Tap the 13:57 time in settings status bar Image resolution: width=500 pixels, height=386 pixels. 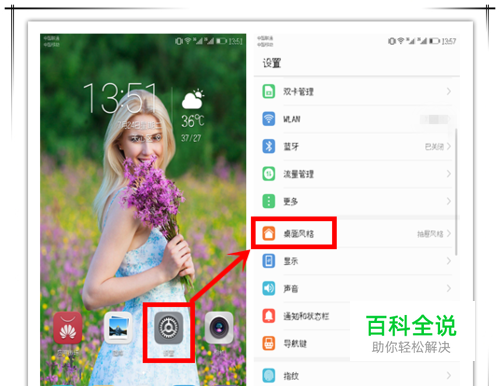pos(449,41)
